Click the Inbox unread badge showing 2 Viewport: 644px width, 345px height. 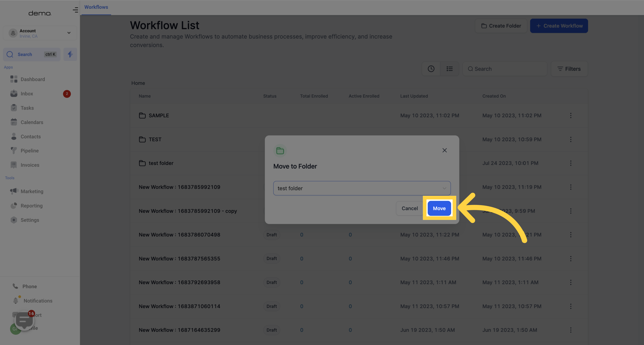tap(67, 94)
